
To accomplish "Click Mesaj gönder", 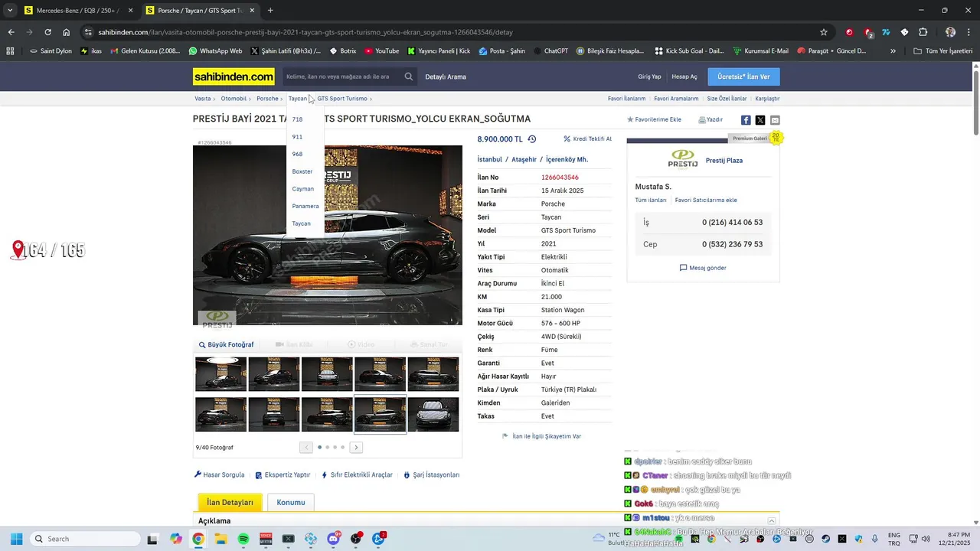I will coord(703,268).
